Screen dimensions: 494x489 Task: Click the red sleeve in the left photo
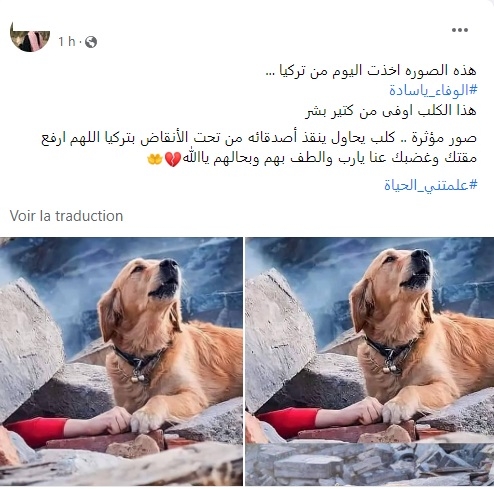(37, 432)
